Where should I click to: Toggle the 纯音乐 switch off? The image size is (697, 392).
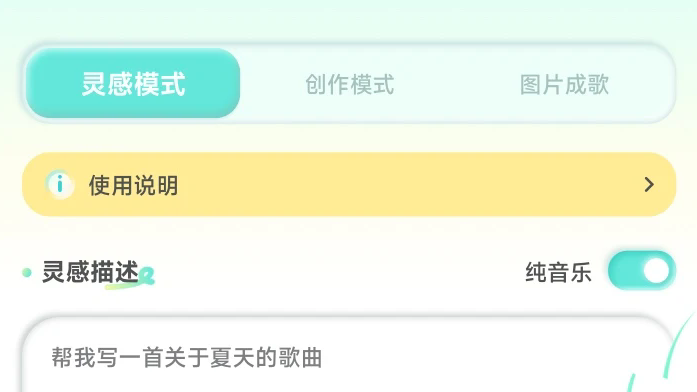(642, 270)
